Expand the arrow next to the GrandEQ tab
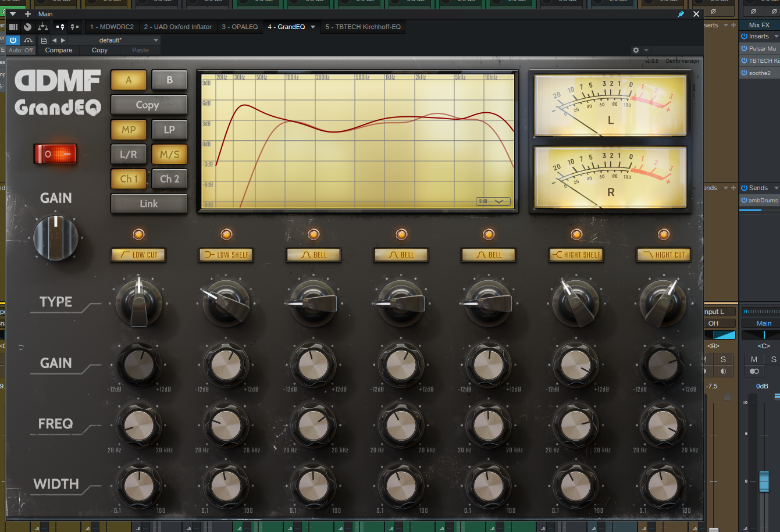Viewport: 780px width, 532px height. pyautogui.click(x=313, y=27)
